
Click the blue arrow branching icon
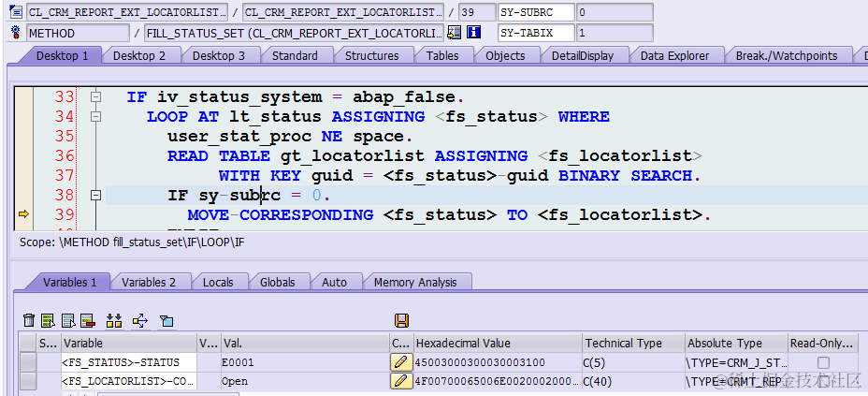tap(140, 320)
